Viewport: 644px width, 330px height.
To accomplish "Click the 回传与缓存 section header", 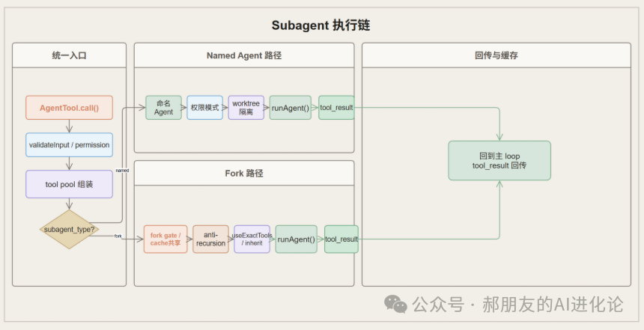I will 496,55.
